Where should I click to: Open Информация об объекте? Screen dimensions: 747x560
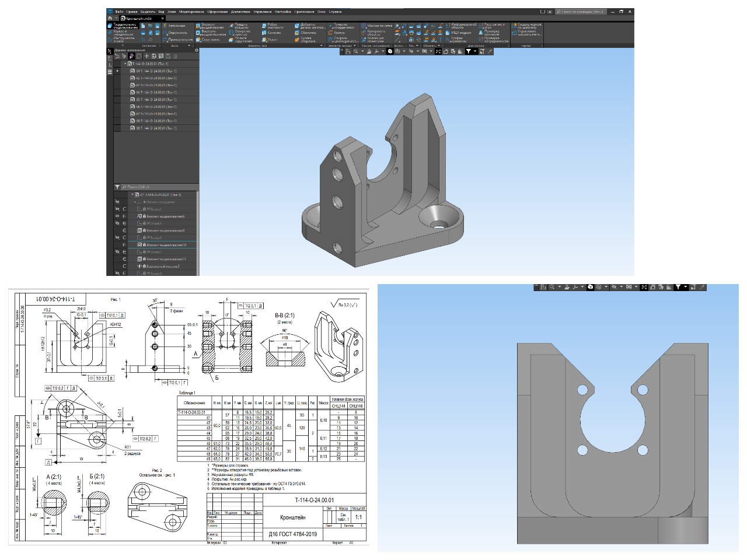(460, 26)
